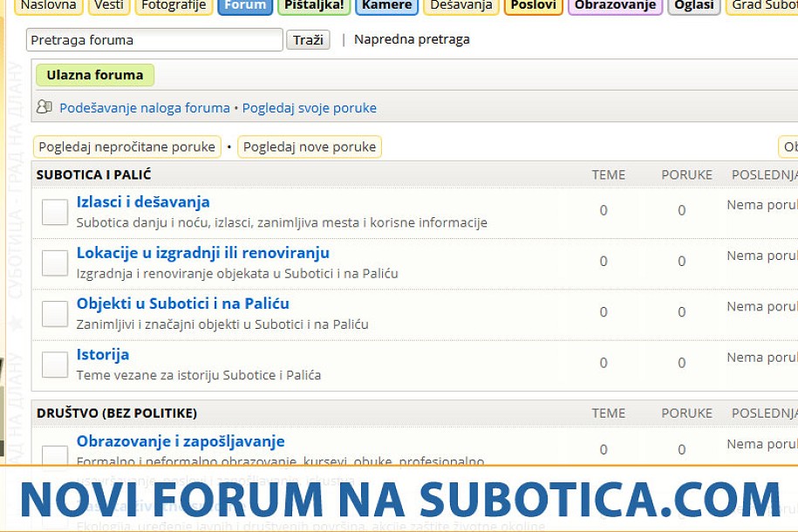Click the Ulazna foruma button
Screen dimensions: 798x532
pyautogui.click(x=95, y=75)
